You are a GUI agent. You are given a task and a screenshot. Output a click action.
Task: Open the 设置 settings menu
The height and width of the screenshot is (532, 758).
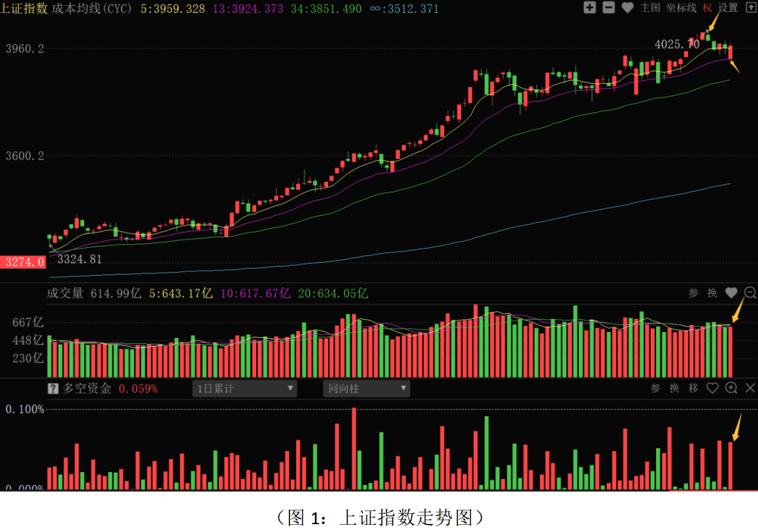[728, 8]
